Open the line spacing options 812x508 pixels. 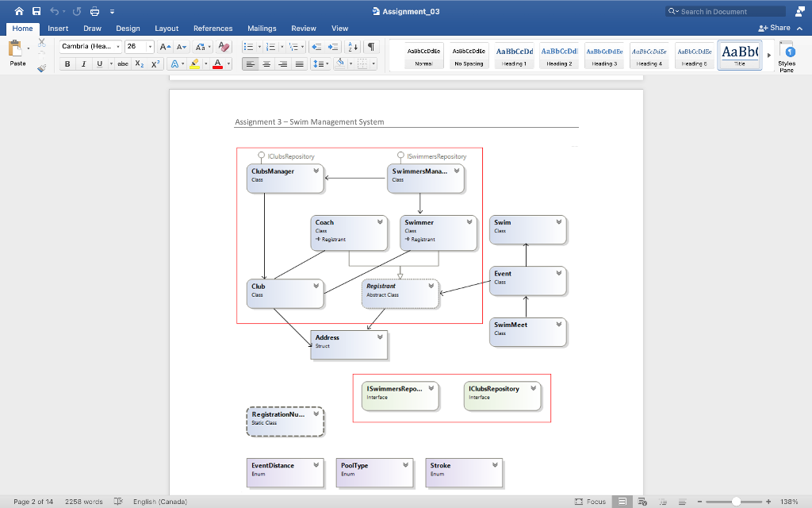pos(320,63)
